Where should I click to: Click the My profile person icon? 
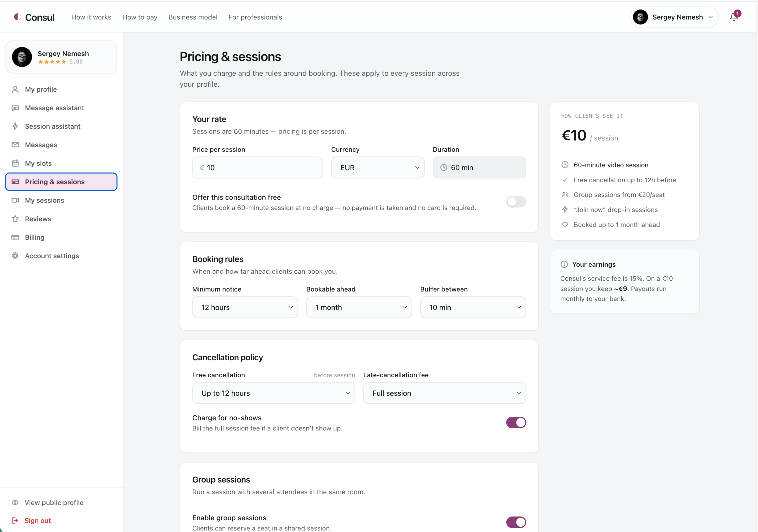15,89
